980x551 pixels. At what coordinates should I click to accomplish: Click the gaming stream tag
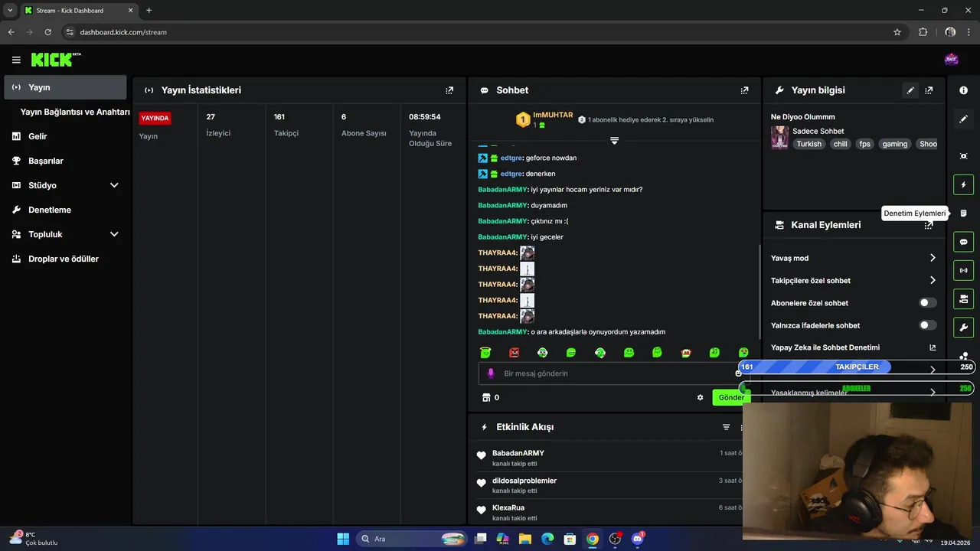click(x=894, y=144)
